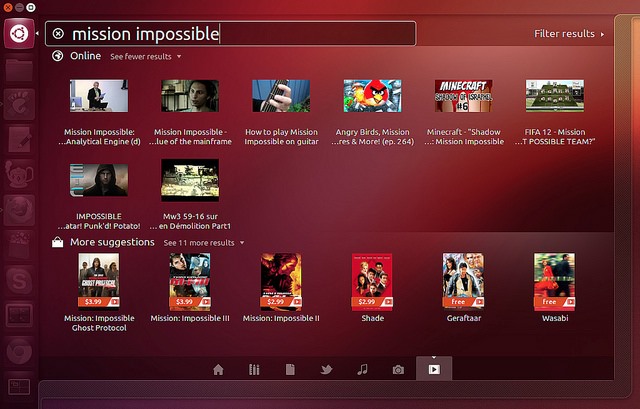Switch to the Music lens
Viewport: 640px width, 409px height.
[x=362, y=369]
